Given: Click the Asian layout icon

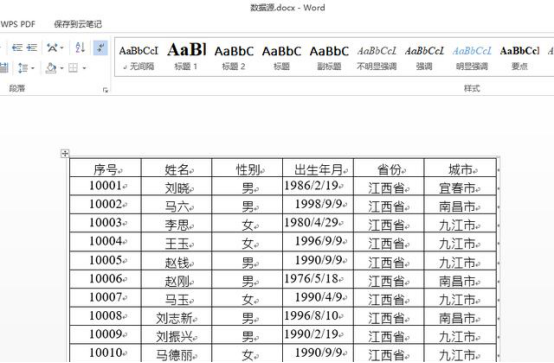Looking at the screenshot, I should (52, 47).
